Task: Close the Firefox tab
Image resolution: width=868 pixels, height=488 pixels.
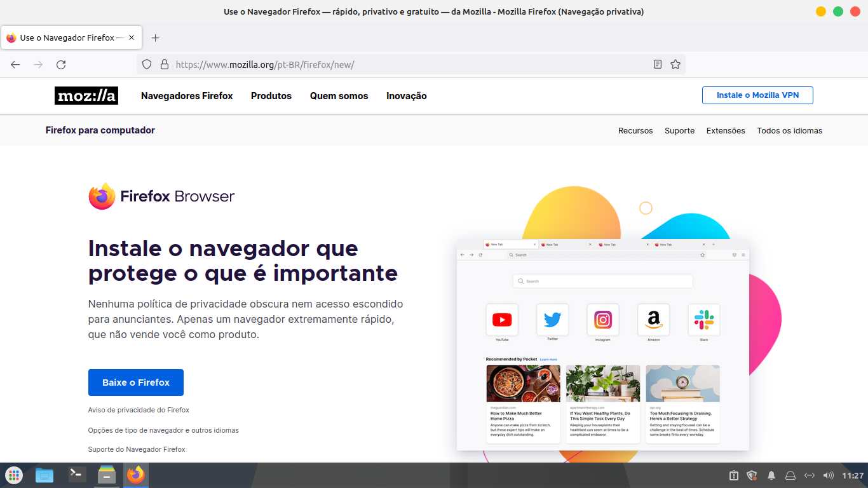Action: [x=132, y=37]
